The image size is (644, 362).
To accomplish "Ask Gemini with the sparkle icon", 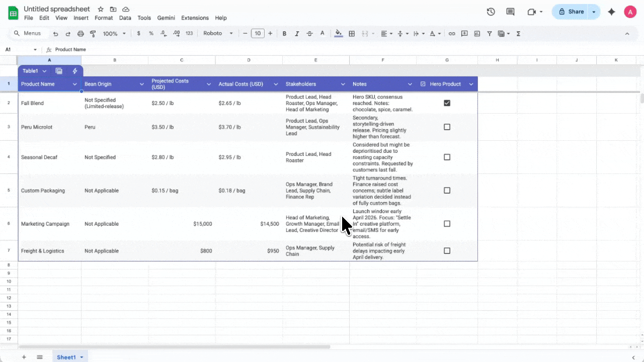I will click(x=611, y=11).
